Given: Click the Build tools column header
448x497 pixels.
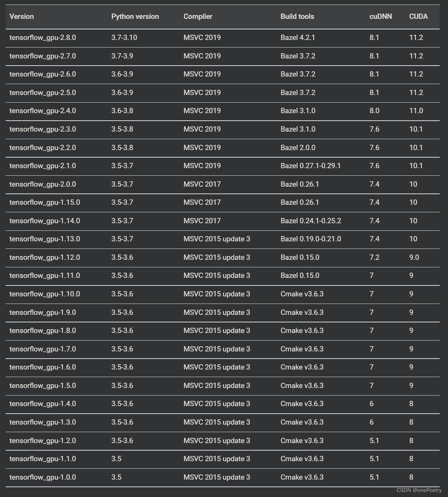Looking at the screenshot, I should pos(297,17).
